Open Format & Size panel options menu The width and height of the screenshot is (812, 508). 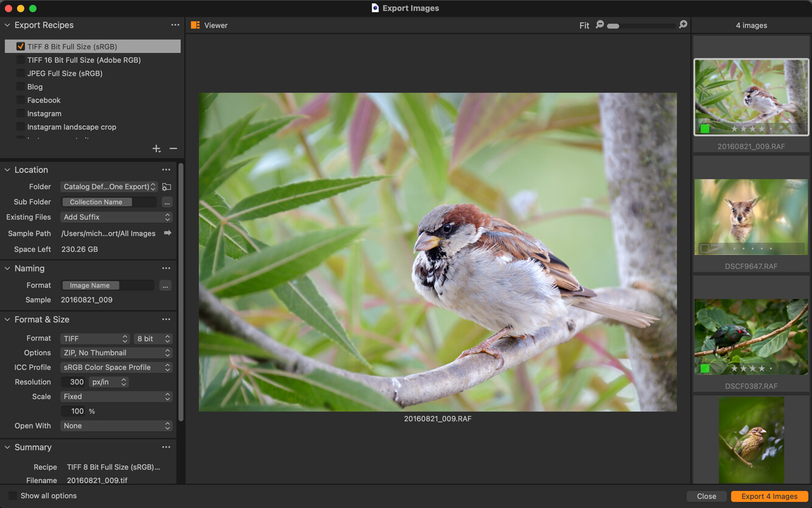[166, 319]
